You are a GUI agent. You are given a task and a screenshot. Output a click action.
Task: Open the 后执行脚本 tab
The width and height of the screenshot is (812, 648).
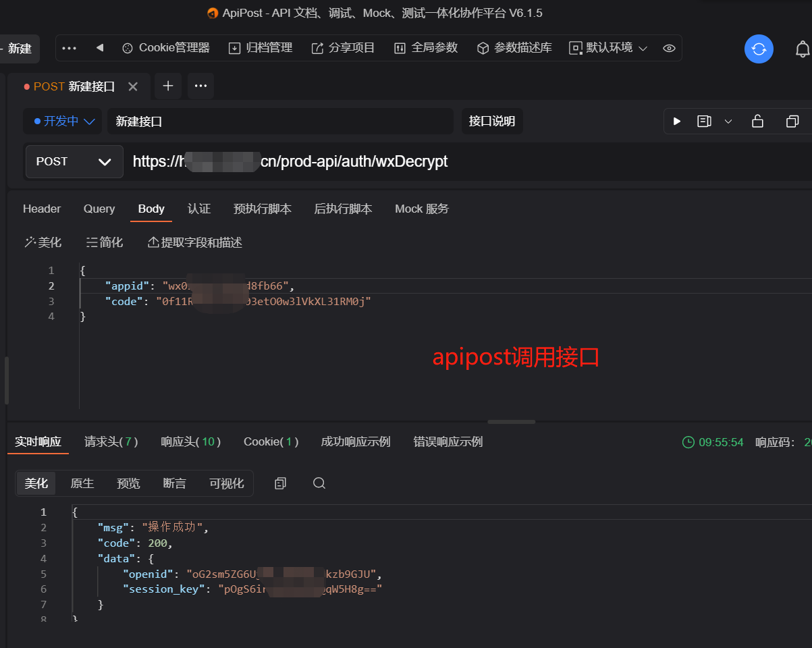(343, 209)
